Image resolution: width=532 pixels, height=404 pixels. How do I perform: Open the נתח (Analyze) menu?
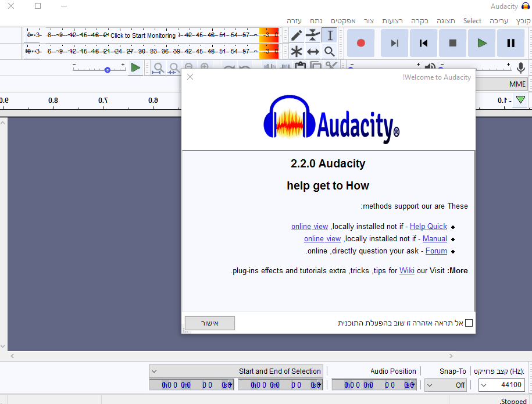click(x=316, y=21)
